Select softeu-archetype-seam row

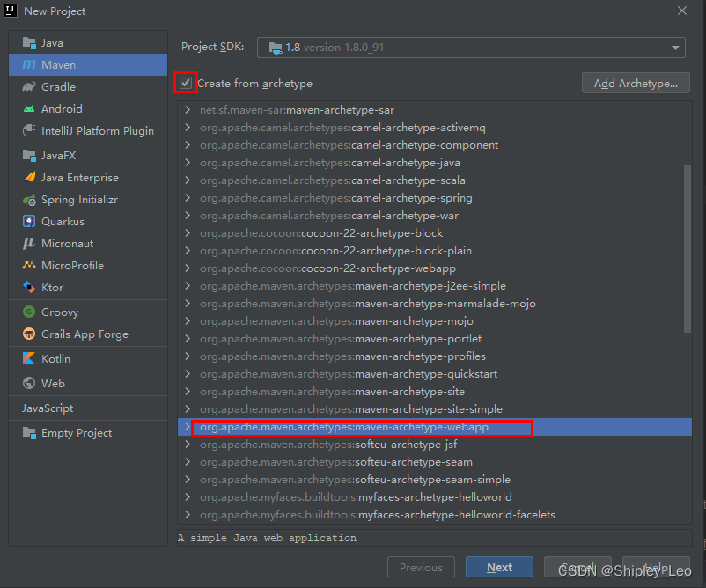click(x=435, y=462)
